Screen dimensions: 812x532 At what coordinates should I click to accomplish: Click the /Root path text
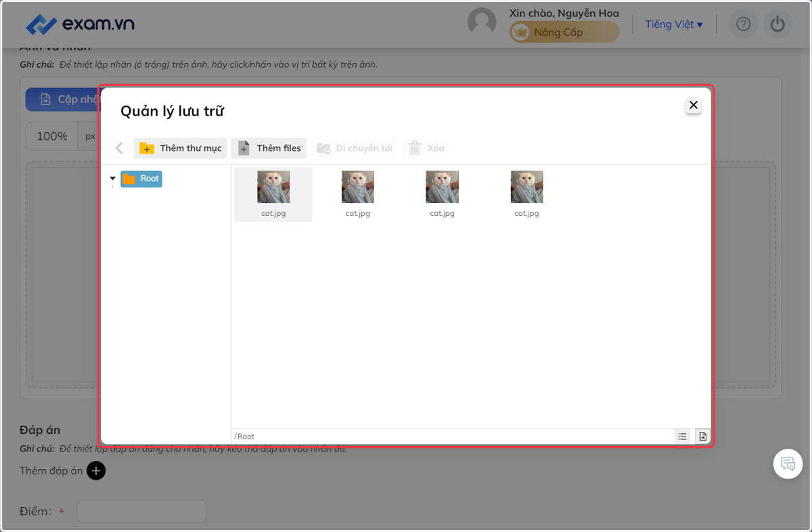244,437
